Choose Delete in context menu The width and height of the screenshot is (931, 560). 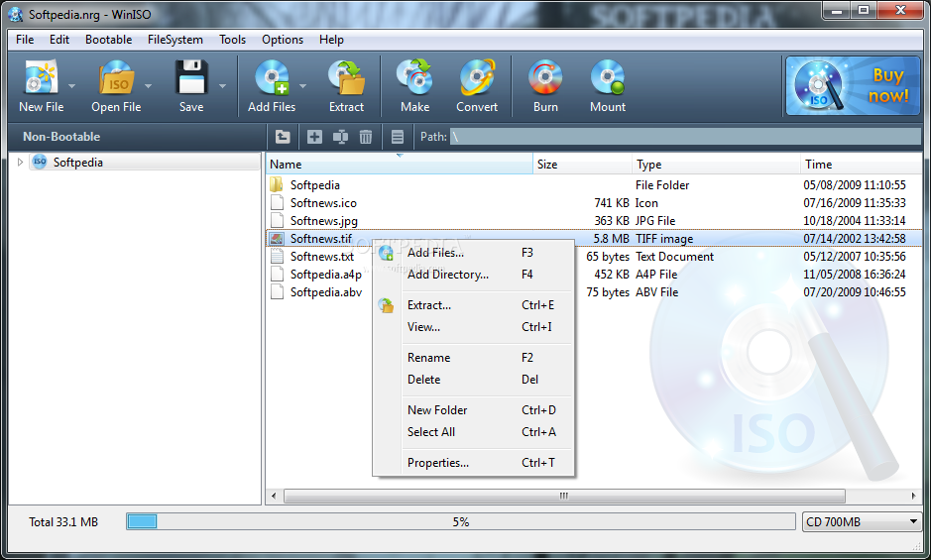pyautogui.click(x=473, y=380)
